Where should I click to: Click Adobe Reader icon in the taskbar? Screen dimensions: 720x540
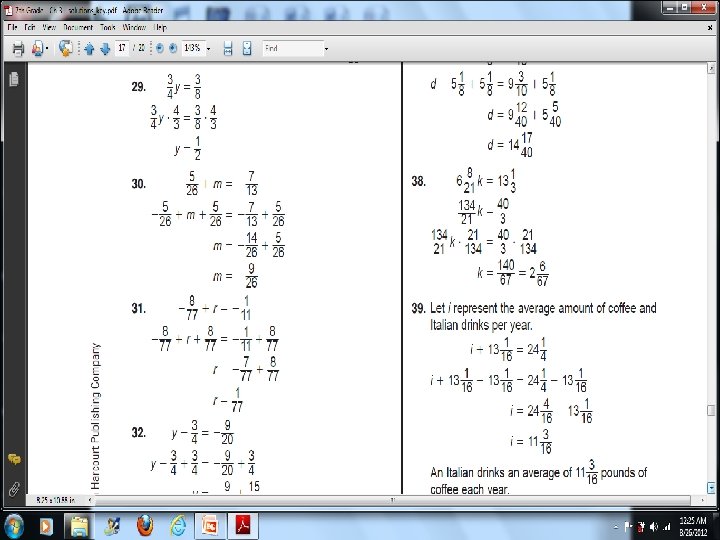[x=243, y=526]
